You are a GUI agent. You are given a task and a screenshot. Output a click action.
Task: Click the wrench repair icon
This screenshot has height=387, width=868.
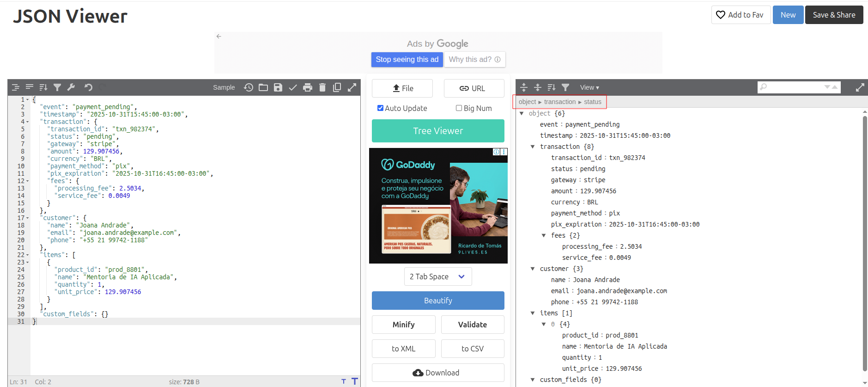[x=71, y=87]
